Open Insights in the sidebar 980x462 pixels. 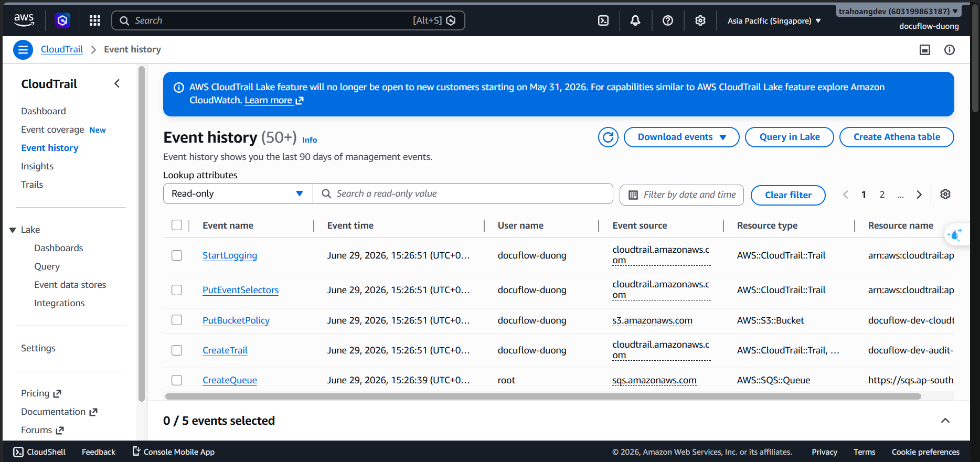(x=37, y=166)
